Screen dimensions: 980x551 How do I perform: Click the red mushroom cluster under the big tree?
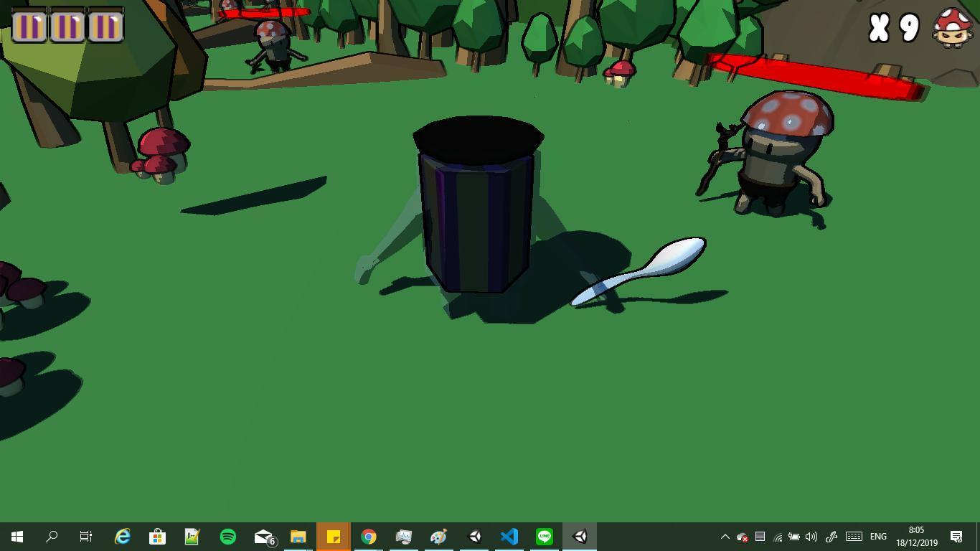click(161, 155)
